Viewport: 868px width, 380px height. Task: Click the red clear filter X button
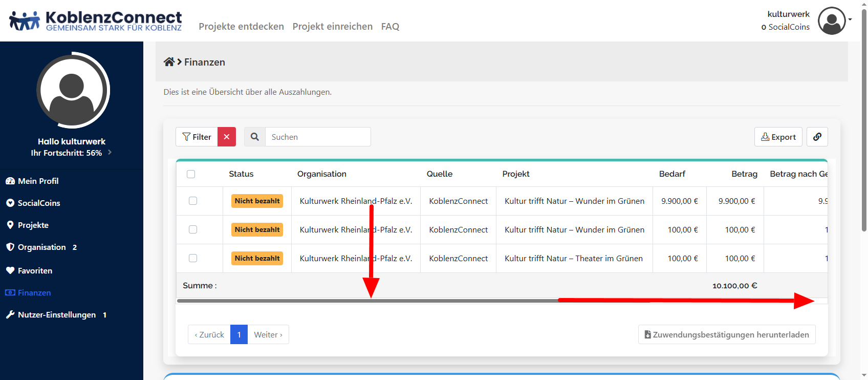coord(227,137)
